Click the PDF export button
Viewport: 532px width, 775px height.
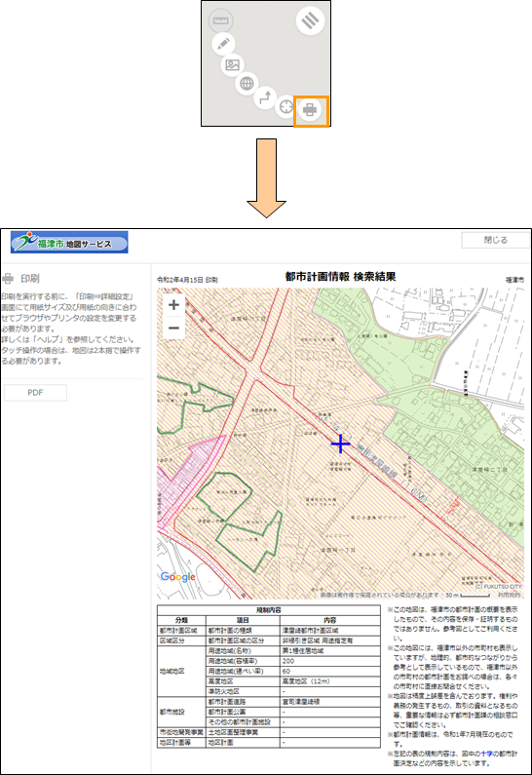pos(35,393)
